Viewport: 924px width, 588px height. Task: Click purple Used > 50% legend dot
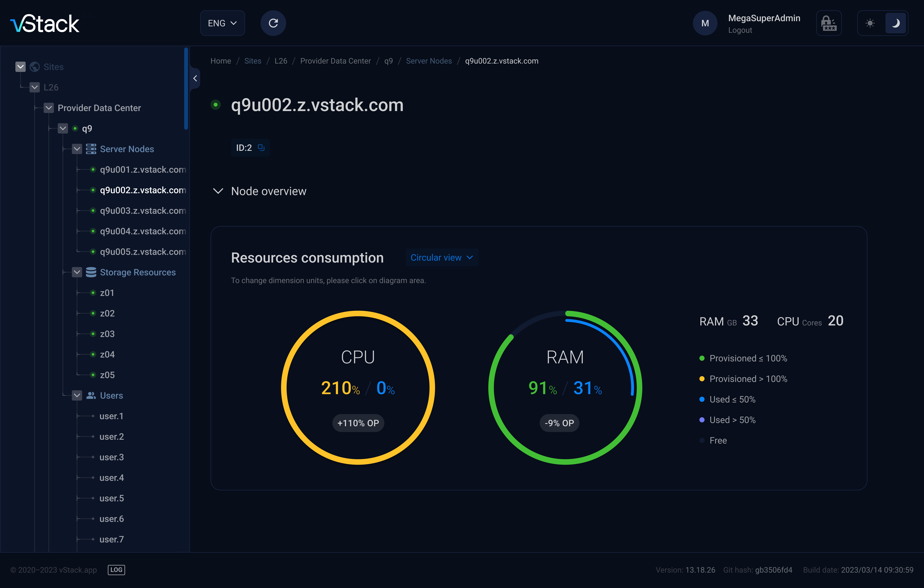point(702,420)
